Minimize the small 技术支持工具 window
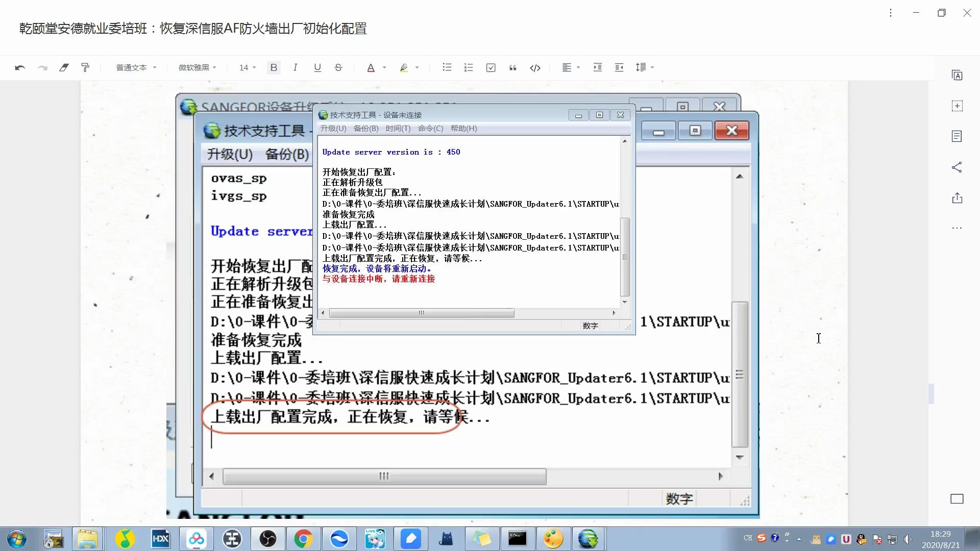Screen dimensions: 980x551 (578, 115)
